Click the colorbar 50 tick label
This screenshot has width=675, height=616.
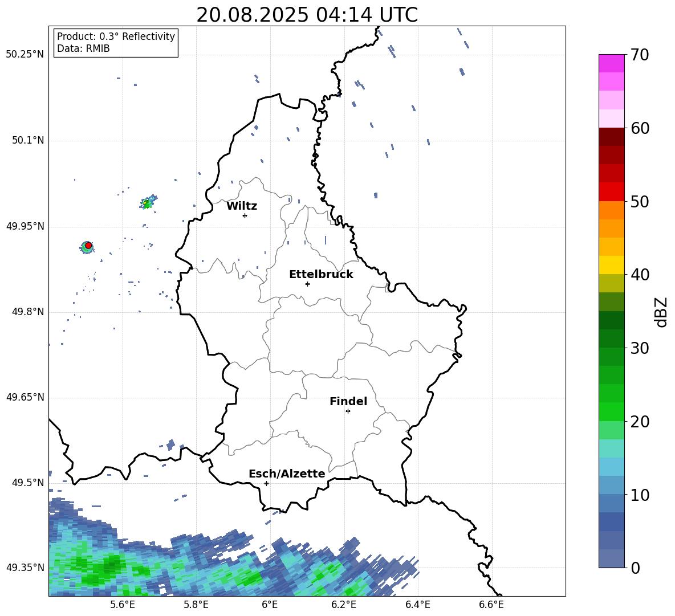[x=640, y=202]
